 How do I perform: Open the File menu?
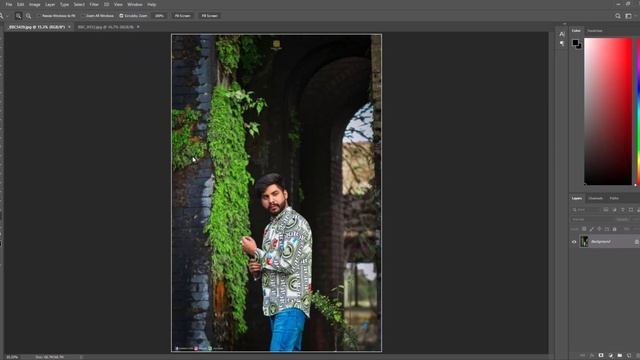tap(9, 4)
